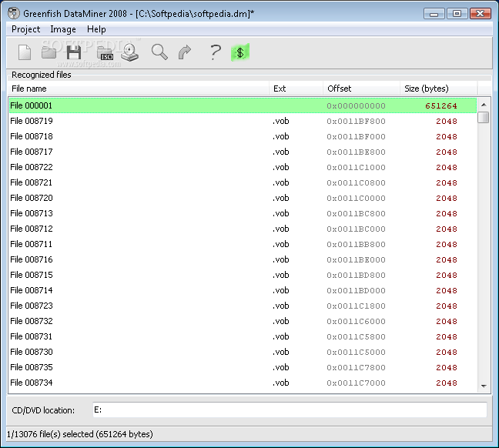Minimize the DataMiner window

pyautogui.click(x=434, y=14)
